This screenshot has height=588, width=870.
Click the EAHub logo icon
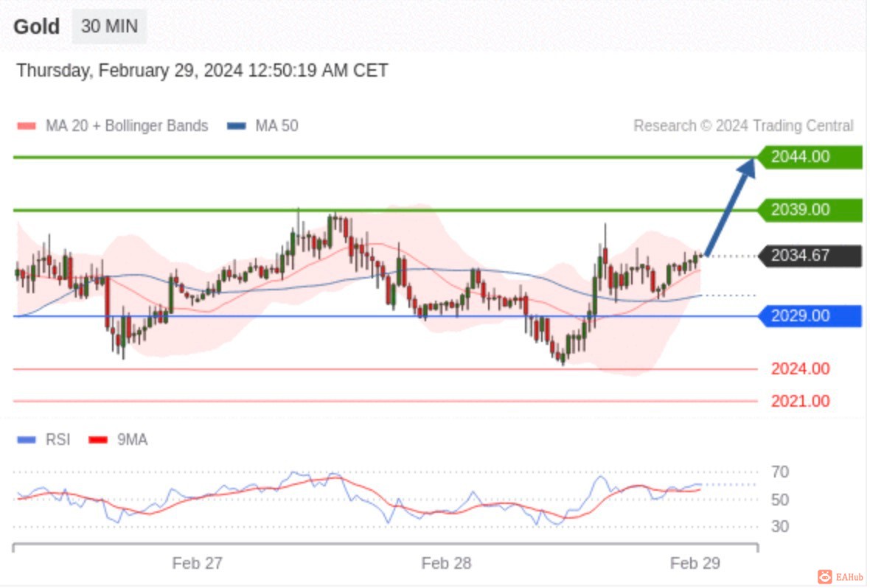[825, 577]
